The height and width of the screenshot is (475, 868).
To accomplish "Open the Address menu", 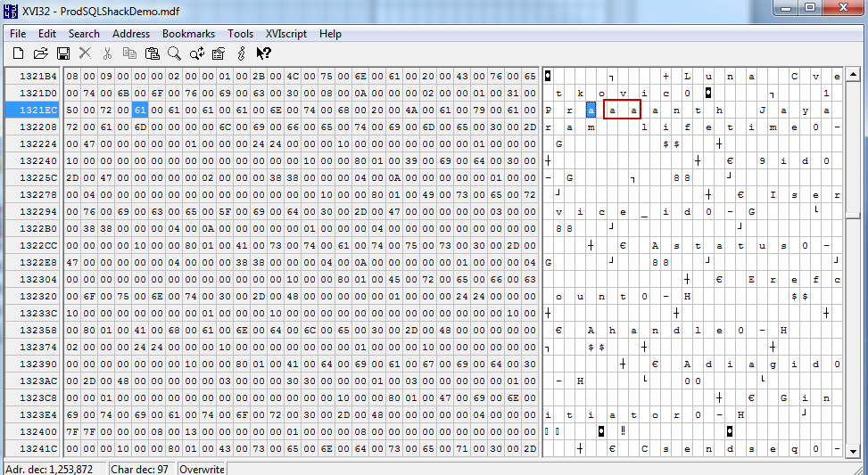I will coord(131,34).
